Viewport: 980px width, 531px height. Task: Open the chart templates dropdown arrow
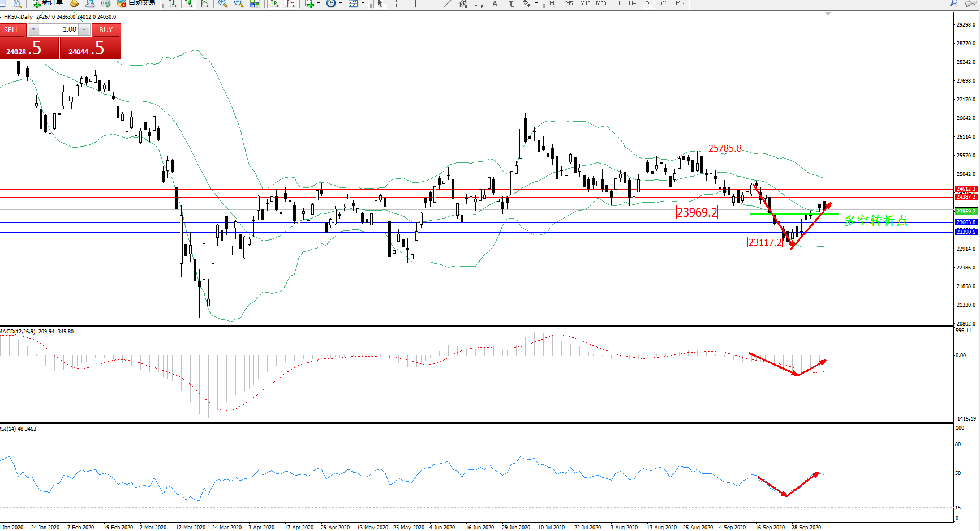click(363, 3)
